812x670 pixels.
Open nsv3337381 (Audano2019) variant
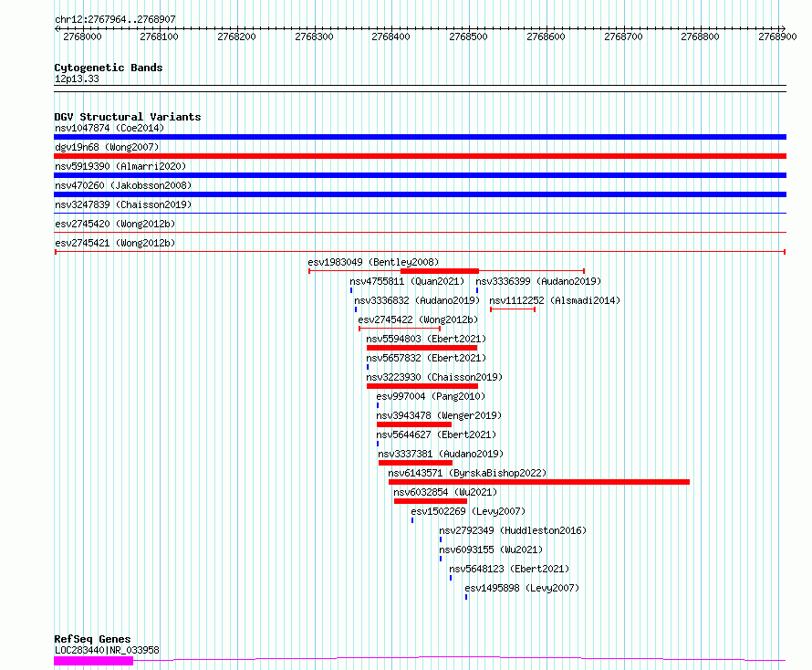pos(441,454)
